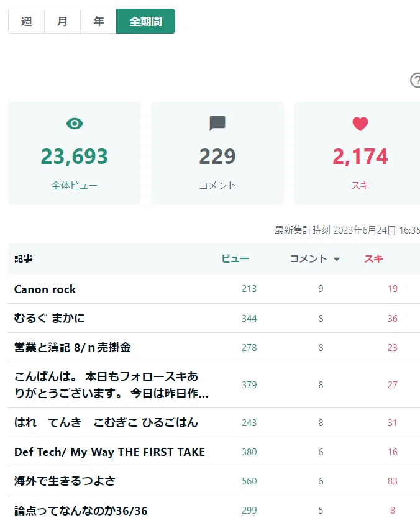Click view count 379 in こんばんは row
This screenshot has width=420, height=523.
tap(249, 385)
